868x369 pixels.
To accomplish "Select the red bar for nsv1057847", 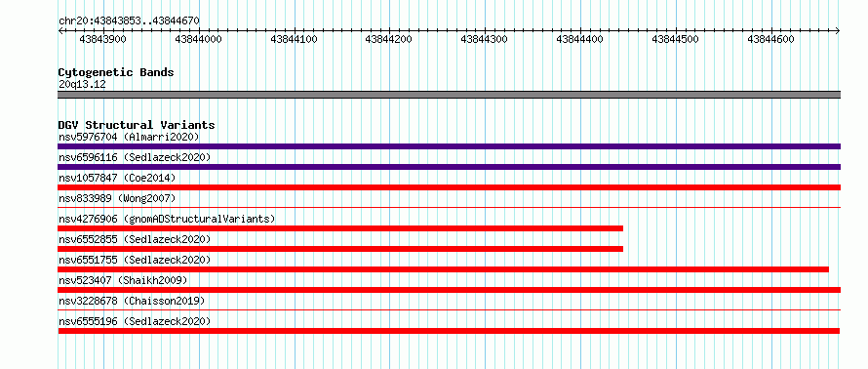I will 449,187.
